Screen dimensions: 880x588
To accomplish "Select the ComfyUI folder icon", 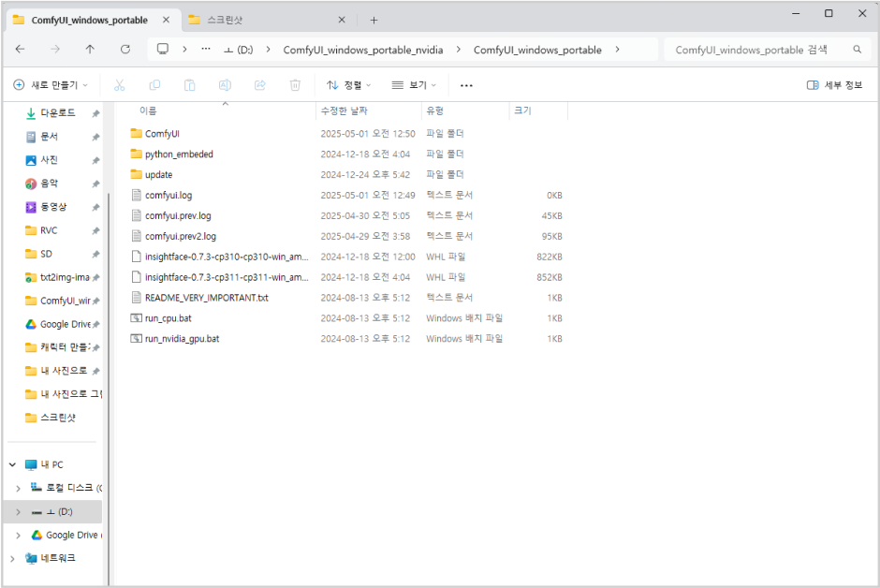I will click(x=136, y=133).
